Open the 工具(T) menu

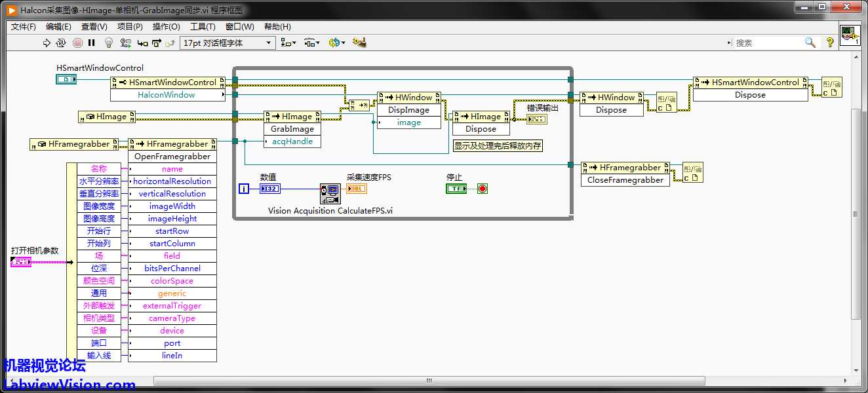203,27
